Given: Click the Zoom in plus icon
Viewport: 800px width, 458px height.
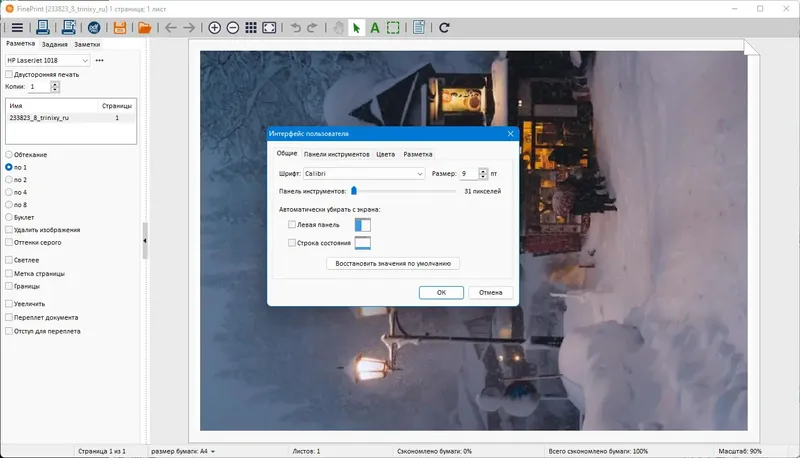Looking at the screenshot, I should tap(214, 28).
